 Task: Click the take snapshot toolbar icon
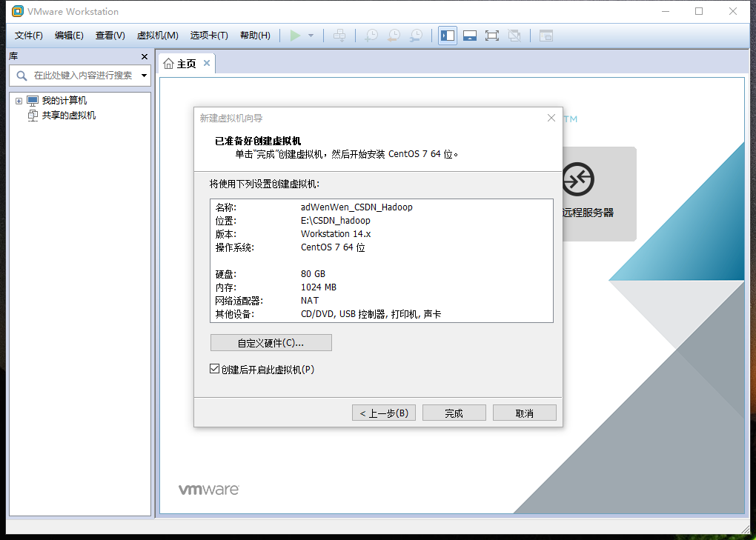pyautogui.click(x=371, y=36)
